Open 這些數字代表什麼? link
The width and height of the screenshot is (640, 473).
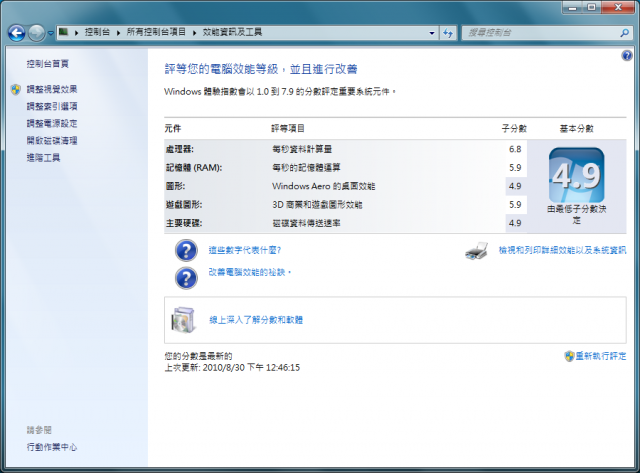point(244,250)
